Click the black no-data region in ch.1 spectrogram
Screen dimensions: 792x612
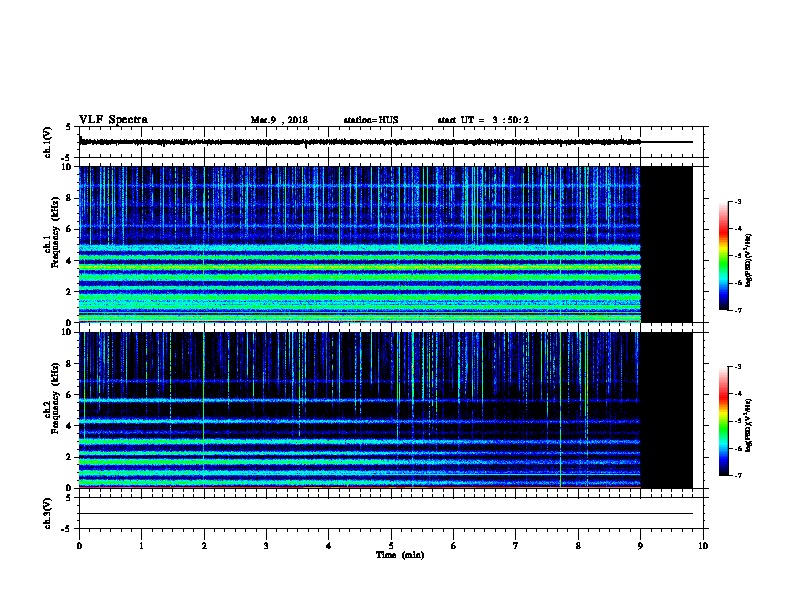(667, 244)
